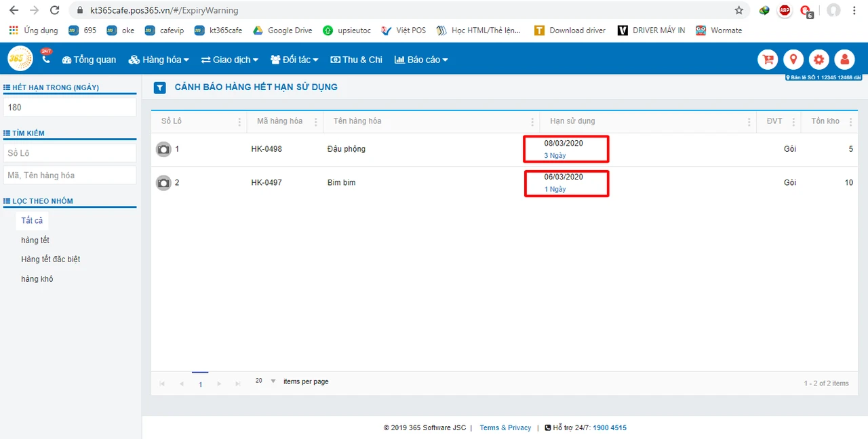The width and height of the screenshot is (868, 439).
Task: Click the HK-0497 product code cell
Action: tap(267, 183)
